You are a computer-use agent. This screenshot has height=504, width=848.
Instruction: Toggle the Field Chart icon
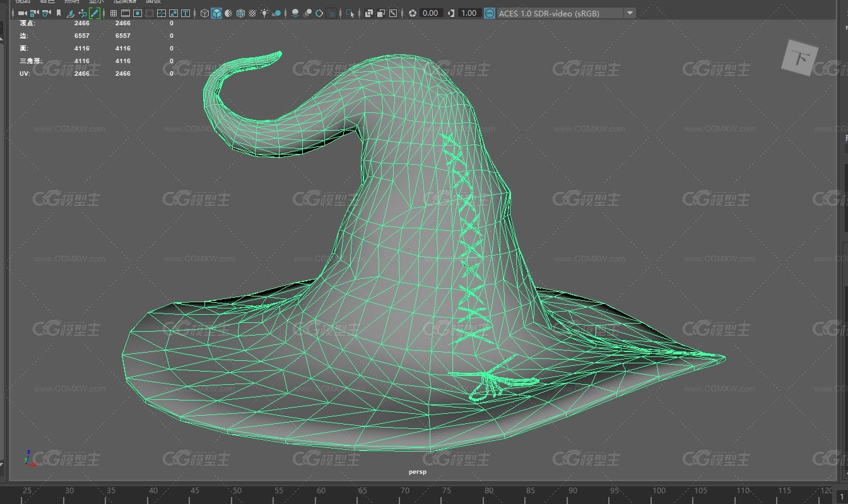tap(162, 13)
